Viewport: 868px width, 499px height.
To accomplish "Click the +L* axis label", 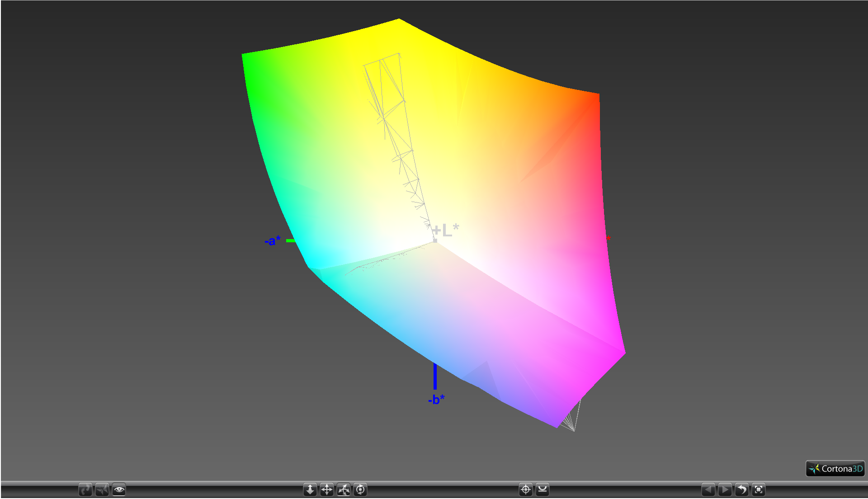I will coord(446,231).
